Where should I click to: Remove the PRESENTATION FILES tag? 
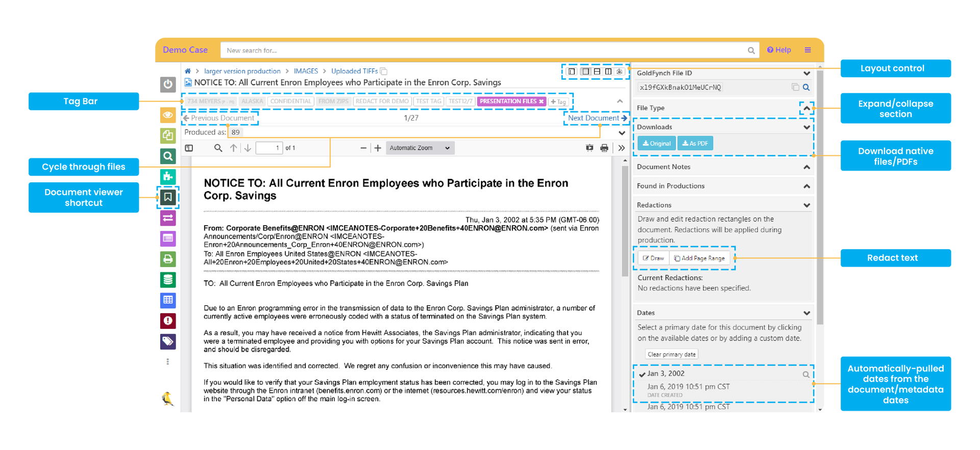click(x=542, y=102)
